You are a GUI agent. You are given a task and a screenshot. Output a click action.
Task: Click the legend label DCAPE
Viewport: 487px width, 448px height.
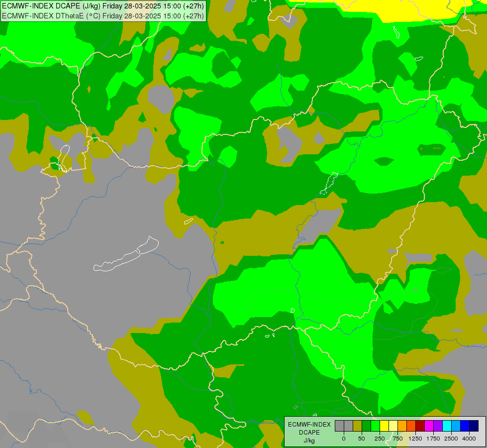click(x=309, y=433)
